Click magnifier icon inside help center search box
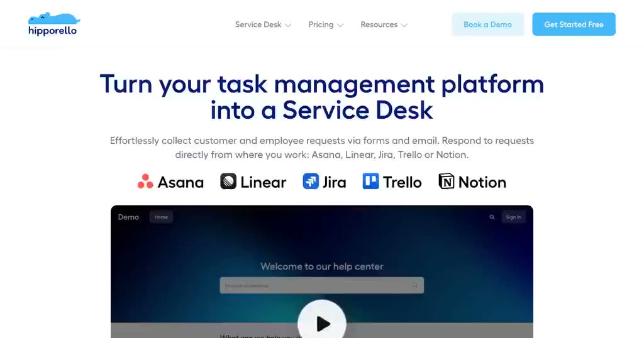Screen dimensions: 644x338 415,285
